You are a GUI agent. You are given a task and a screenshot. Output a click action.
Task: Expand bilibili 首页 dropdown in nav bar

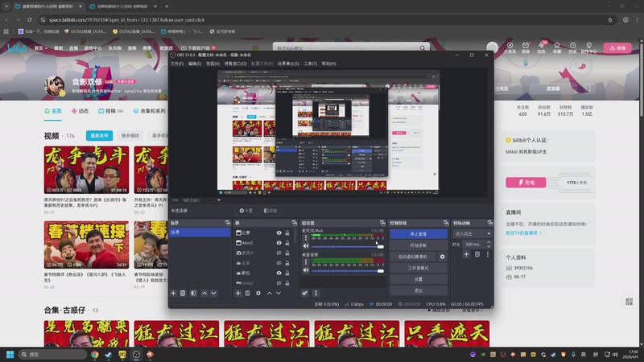[x=41, y=48]
